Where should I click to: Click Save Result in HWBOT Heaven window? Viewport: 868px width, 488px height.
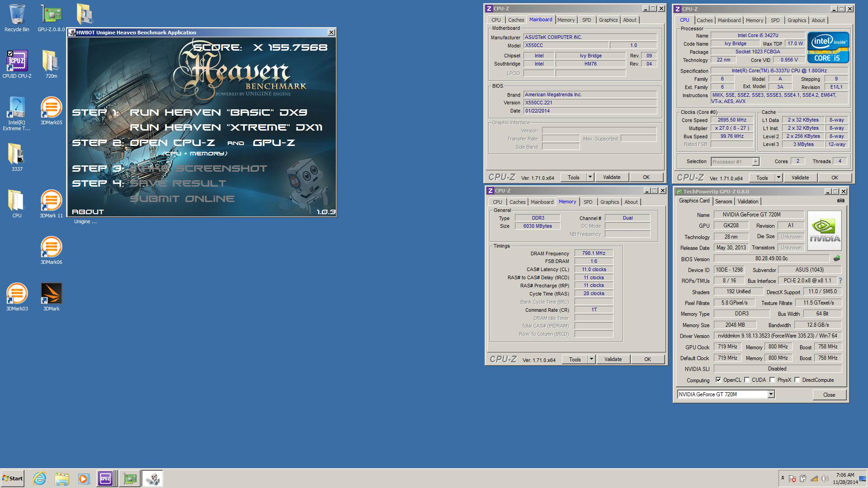pyautogui.click(x=178, y=183)
